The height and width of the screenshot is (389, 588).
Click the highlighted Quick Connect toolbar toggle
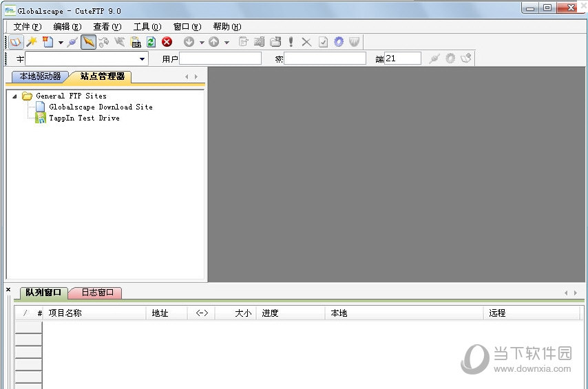(x=88, y=42)
